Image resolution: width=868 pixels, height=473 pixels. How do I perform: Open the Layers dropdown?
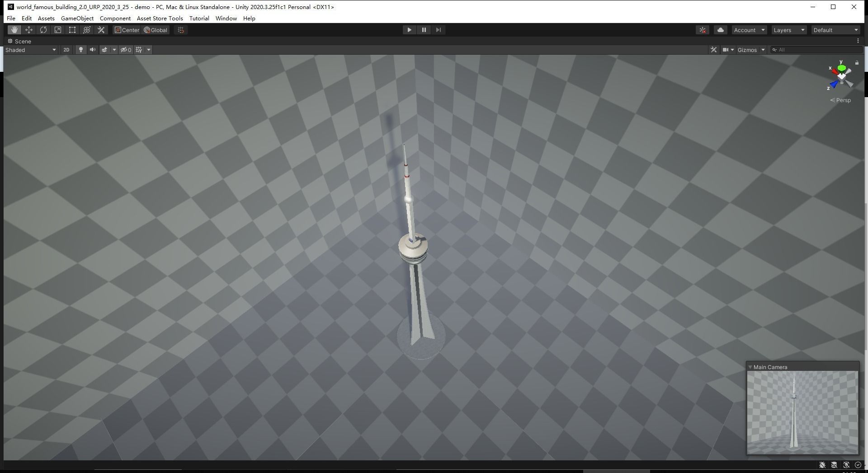pyautogui.click(x=789, y=30)
